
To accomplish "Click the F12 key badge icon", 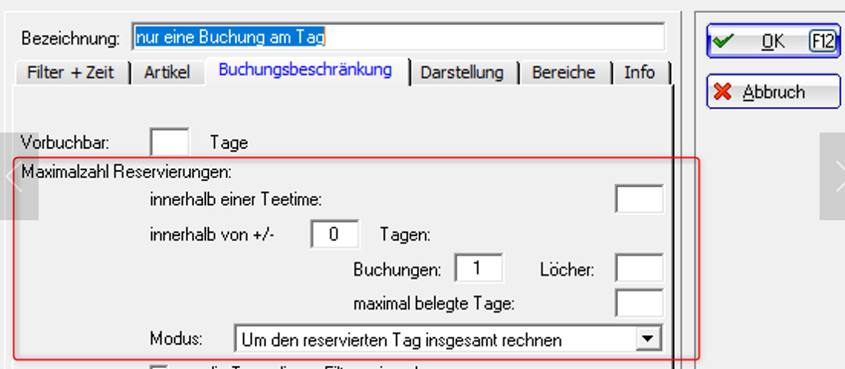I will pyautogui.click(x=823, y=41).
